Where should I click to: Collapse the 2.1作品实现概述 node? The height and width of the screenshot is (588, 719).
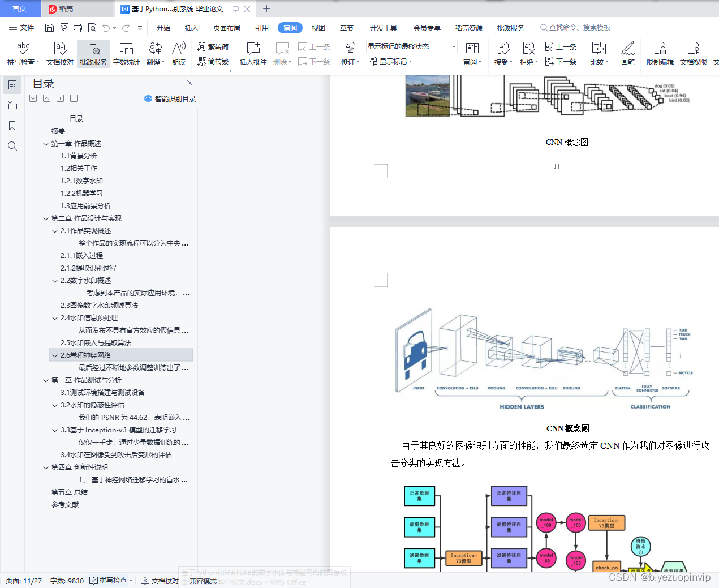pos(55,231)
